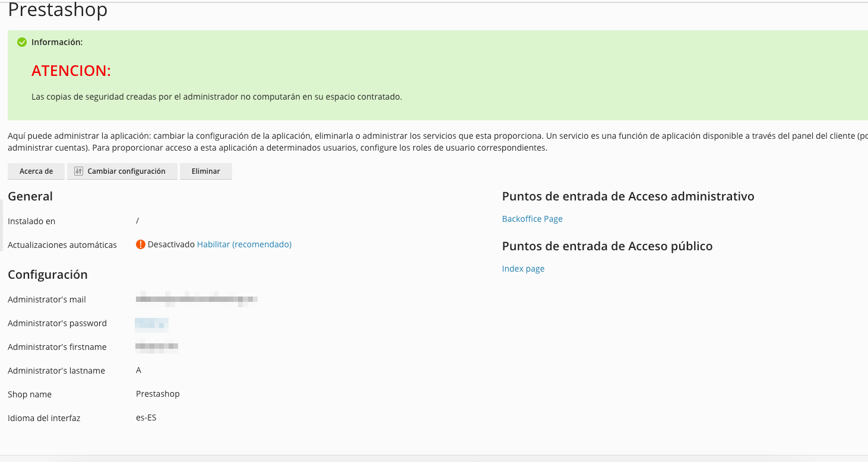Open the Acerca de button
Screen dimensions: 868x462
click(36, 171)
